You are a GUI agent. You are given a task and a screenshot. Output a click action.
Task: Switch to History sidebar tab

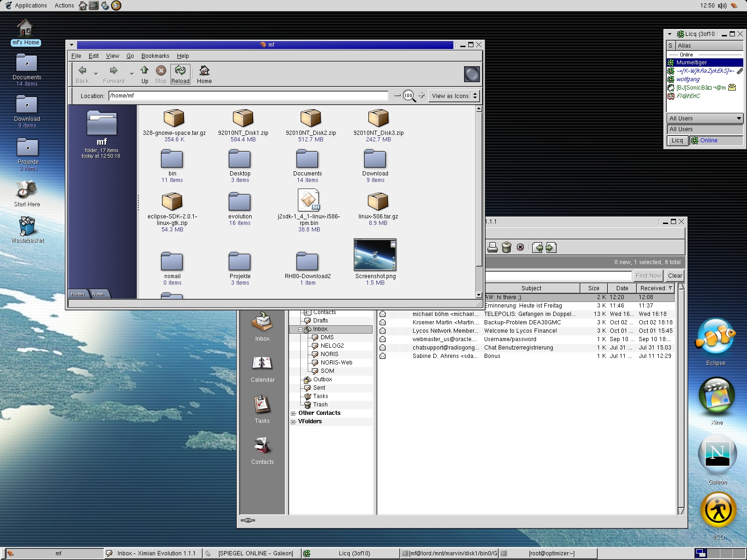(x=78, y=294)
